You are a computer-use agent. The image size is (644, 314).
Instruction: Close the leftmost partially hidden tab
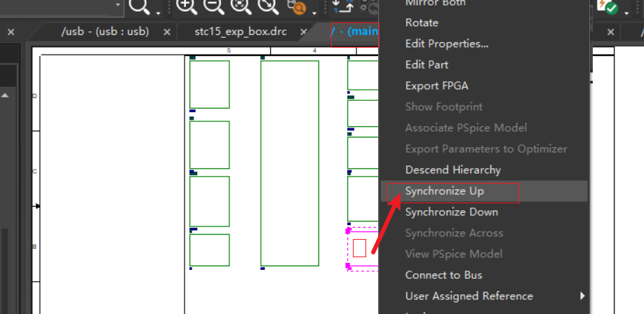pyautogui.click(x=11, y=32)
